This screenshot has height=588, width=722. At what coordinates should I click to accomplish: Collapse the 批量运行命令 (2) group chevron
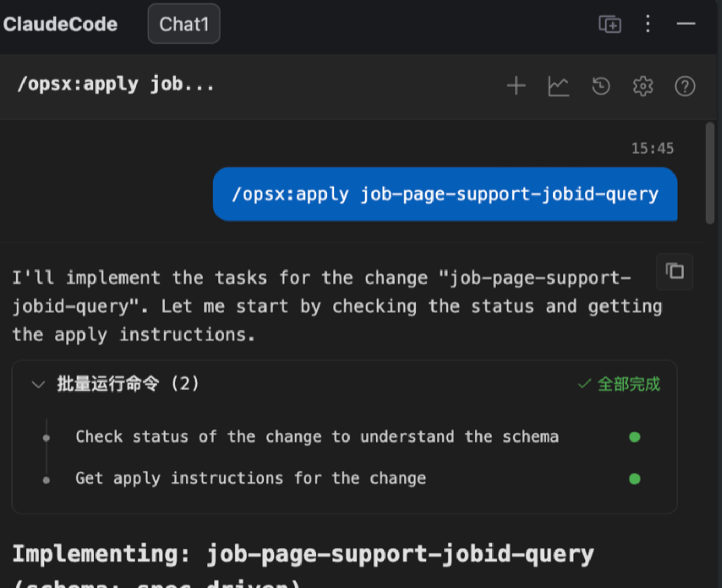click(38, 385)
